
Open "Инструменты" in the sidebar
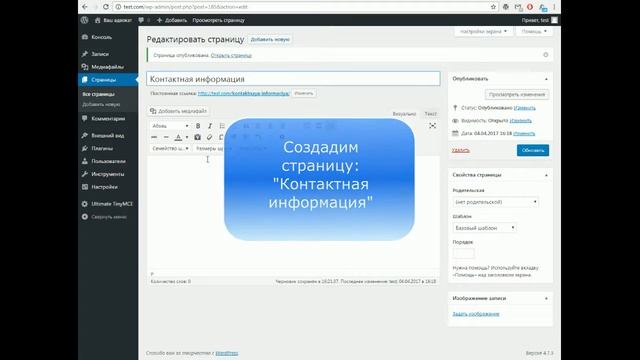point(108,174)
